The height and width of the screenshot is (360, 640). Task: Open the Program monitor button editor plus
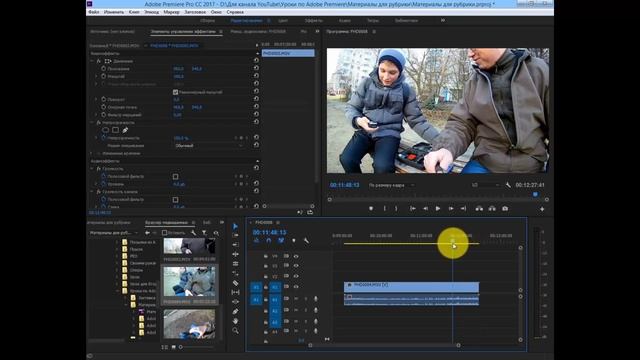[542, 209]
